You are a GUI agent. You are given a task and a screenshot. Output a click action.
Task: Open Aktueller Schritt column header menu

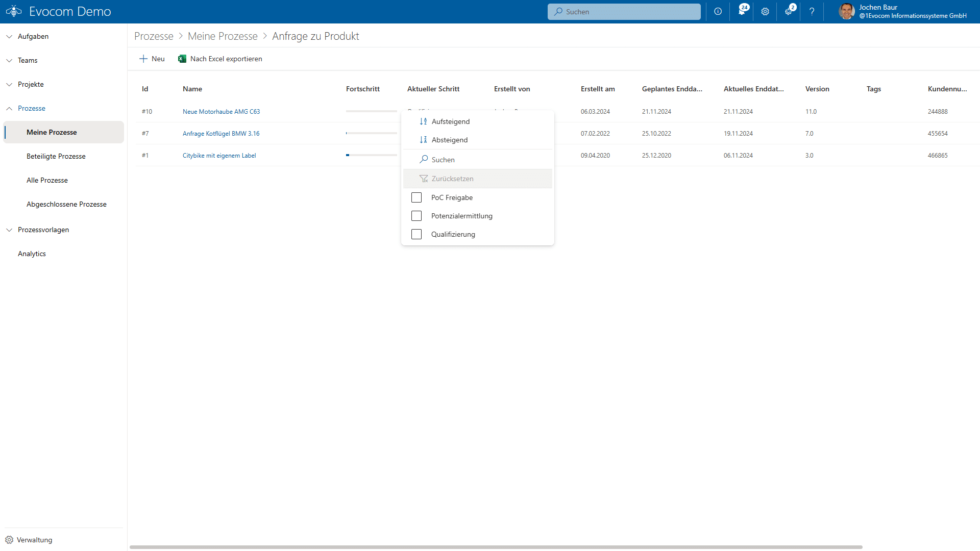(433, 89)
